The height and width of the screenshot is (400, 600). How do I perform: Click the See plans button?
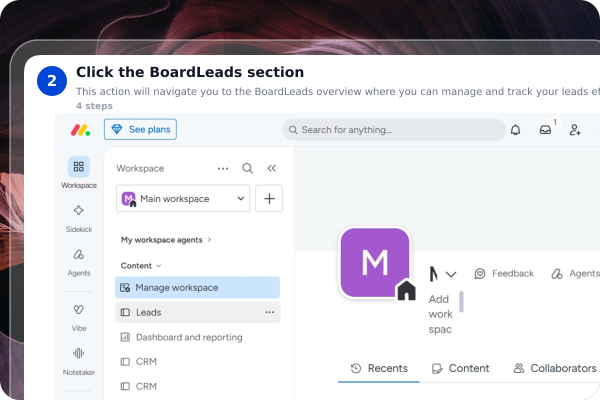click(140, 129)
